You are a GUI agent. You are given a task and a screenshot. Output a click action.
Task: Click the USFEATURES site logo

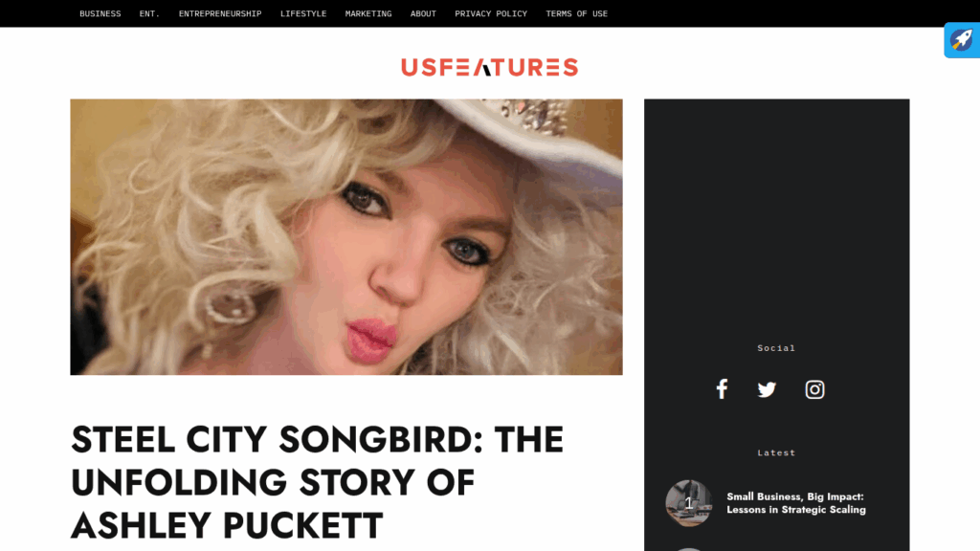click(489, 67)
